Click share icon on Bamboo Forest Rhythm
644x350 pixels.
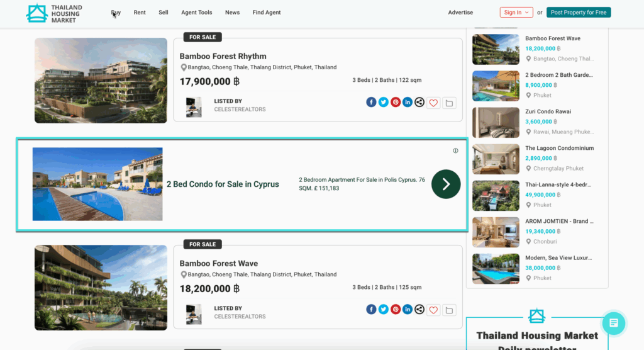419,102
